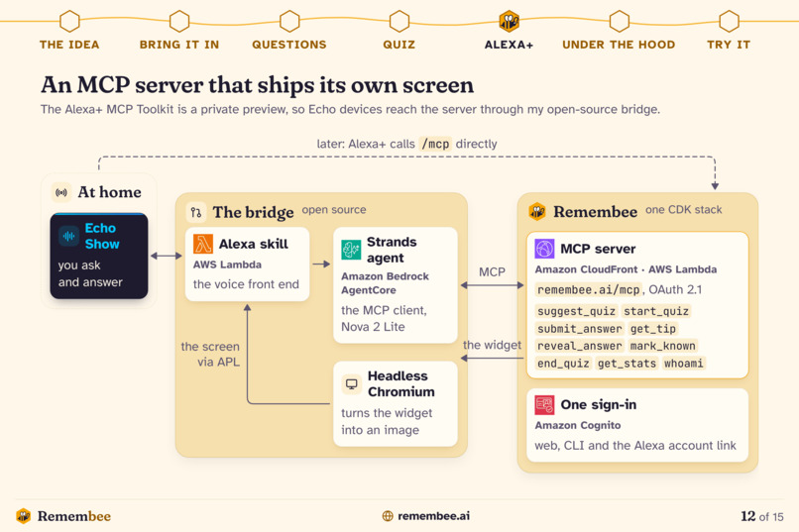799x532 pixels.
Task: Select the get_tip tool chip
Action: tap(653, 329)
